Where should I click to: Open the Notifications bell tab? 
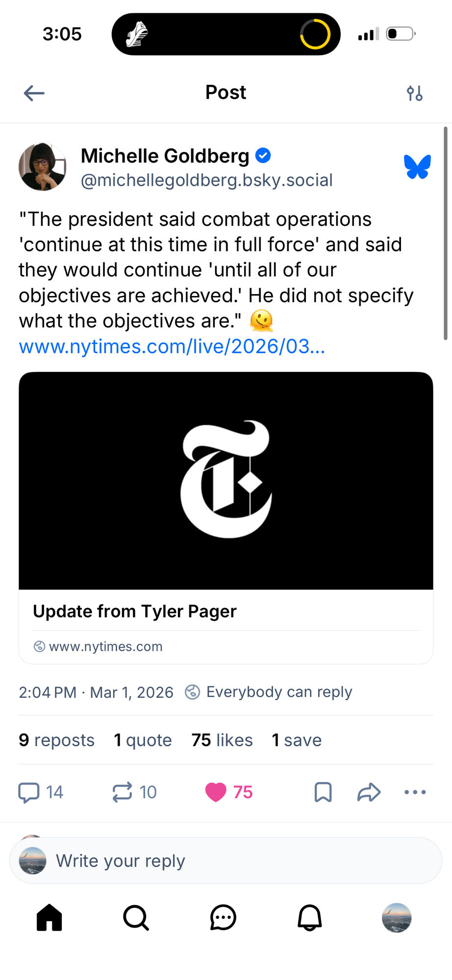tap(310, 917)
